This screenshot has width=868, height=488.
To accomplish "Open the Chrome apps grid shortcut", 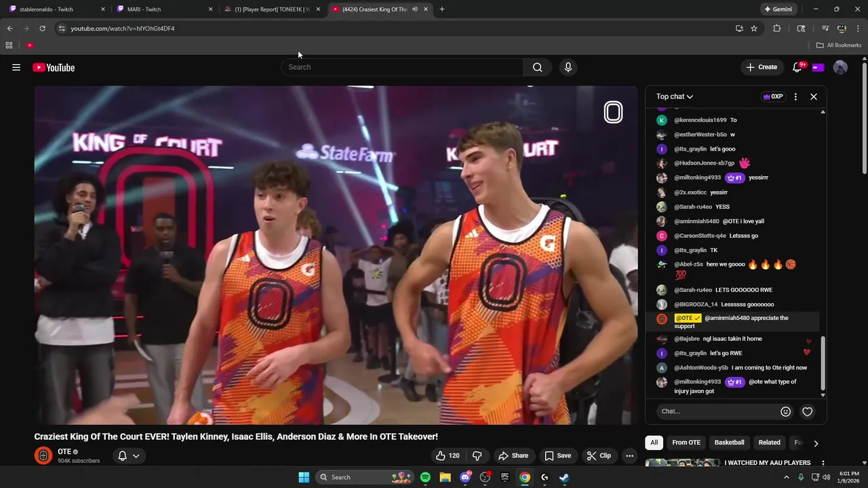I will pos(9,45).
